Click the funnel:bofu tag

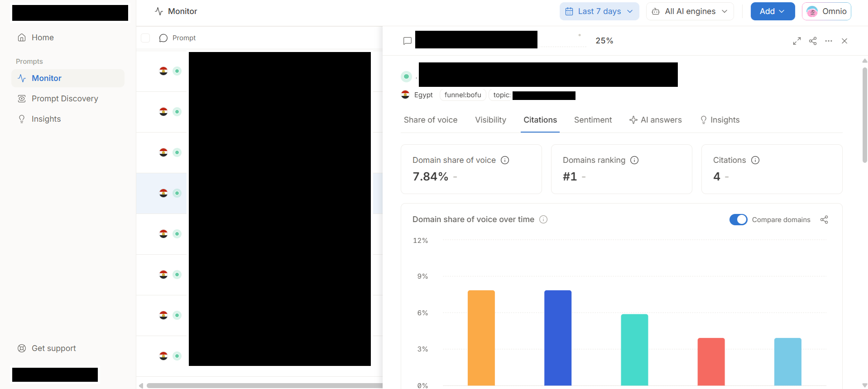point(463,95)
